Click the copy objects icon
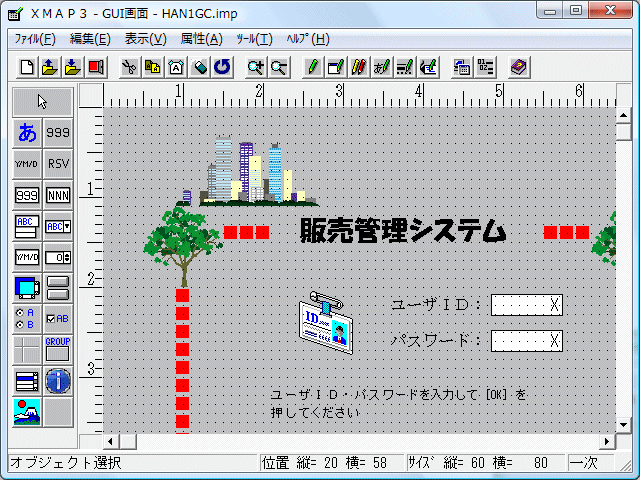Viewport: 640px width, 480px height. pyautogui.click(x=153, y=67)
